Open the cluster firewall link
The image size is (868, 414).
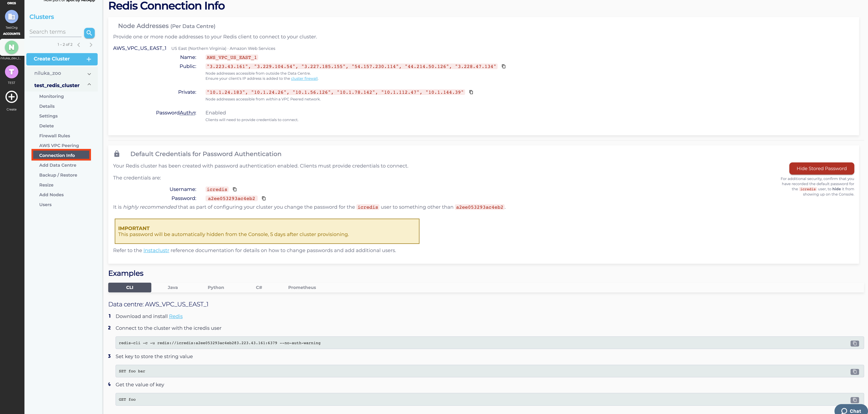(304, 78)
